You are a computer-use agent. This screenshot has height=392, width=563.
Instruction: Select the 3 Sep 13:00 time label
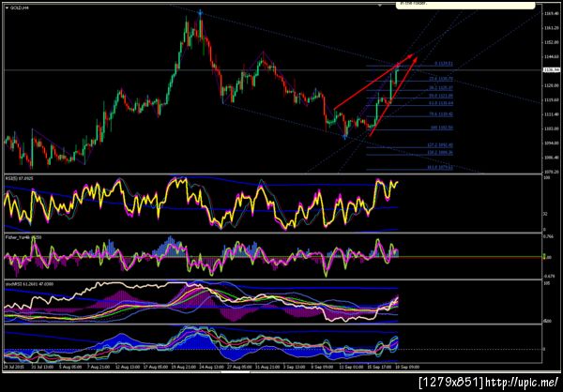pos(296,368)
